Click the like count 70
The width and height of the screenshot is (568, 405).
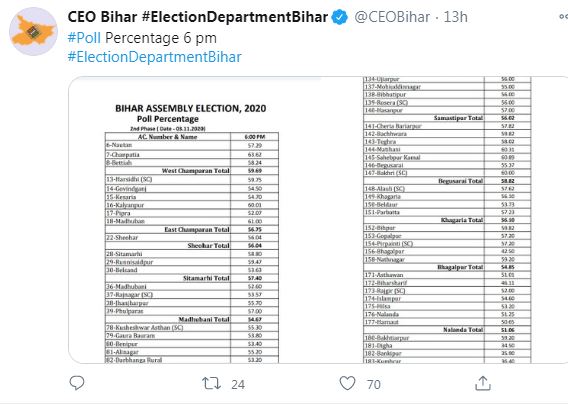(x=373, y=384)
